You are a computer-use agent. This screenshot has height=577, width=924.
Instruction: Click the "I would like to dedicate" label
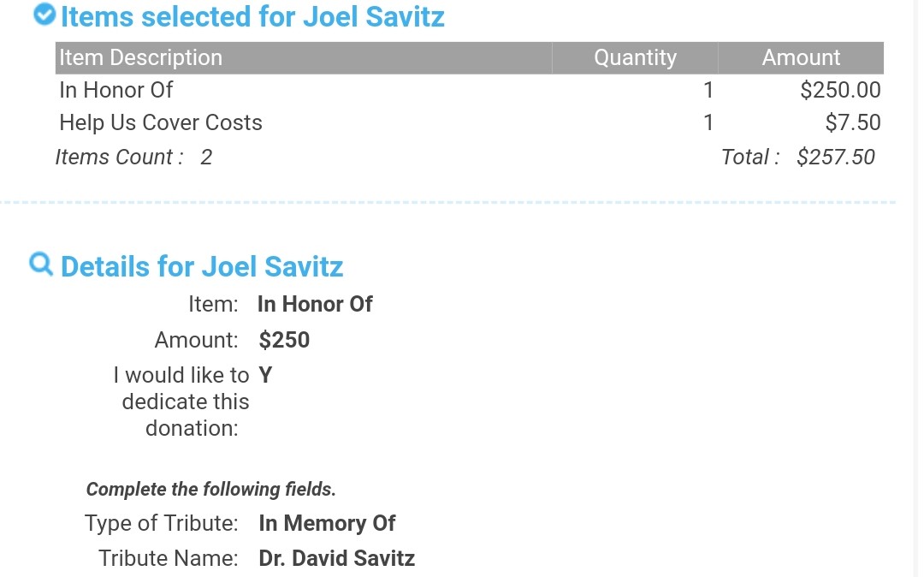click(181, 402)
